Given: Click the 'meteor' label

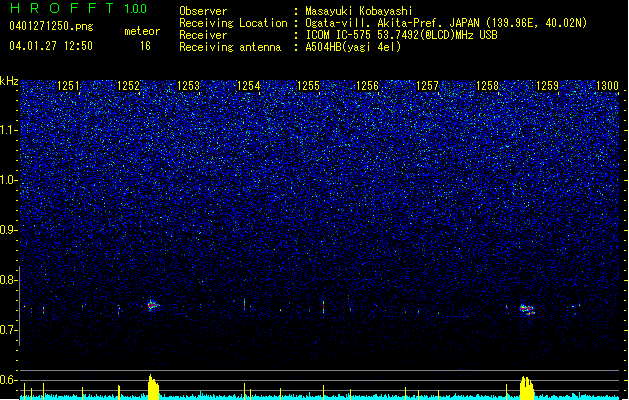Looking at the screenshot, I should tap(142, 31).
